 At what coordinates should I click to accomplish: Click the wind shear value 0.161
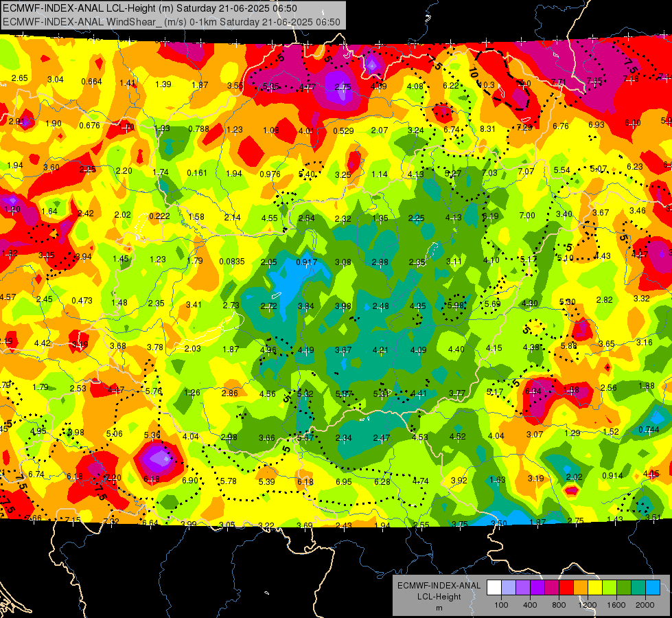(197, 173)
